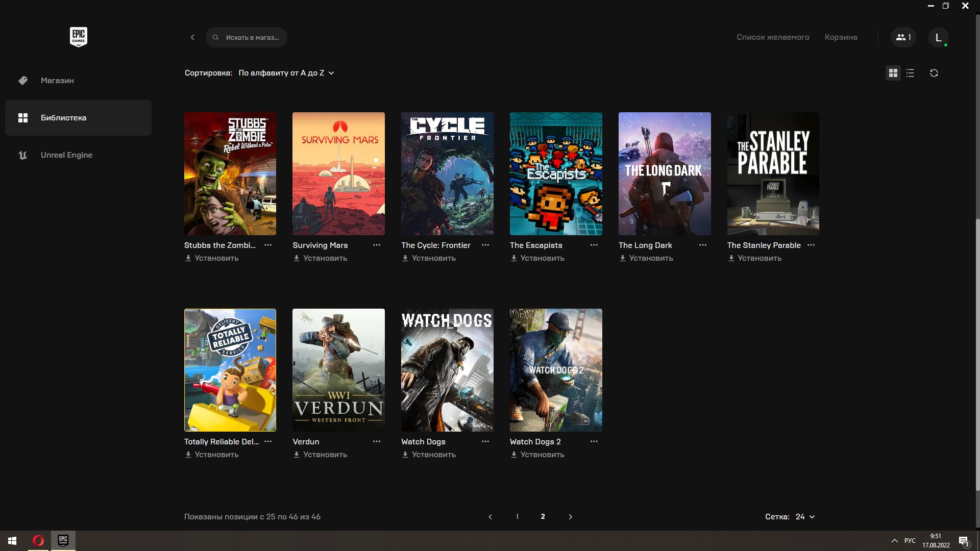The image size is (980, 551).
Task: Open The Cycle: Frontier cover art
Action: [x=447, y=173]
